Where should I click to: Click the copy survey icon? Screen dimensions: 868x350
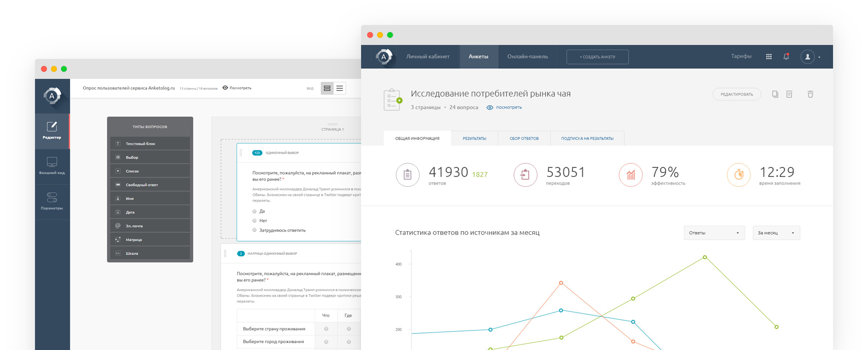775,94
